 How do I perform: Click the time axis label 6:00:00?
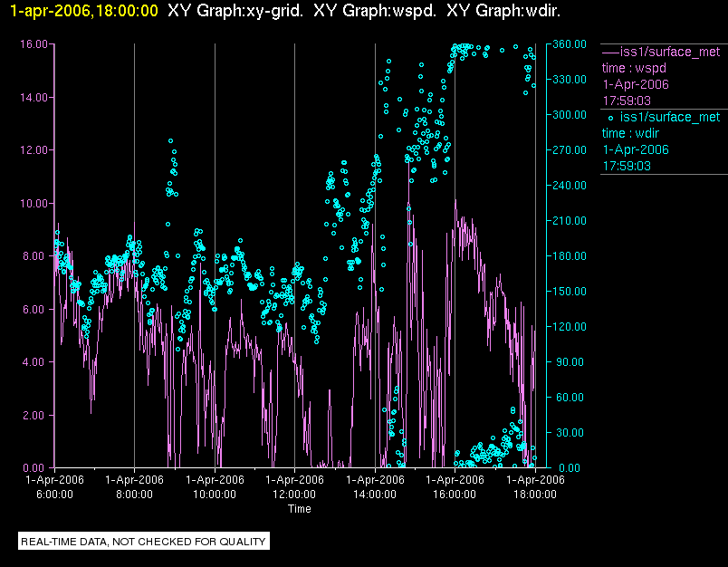click(x=55, y=495)
